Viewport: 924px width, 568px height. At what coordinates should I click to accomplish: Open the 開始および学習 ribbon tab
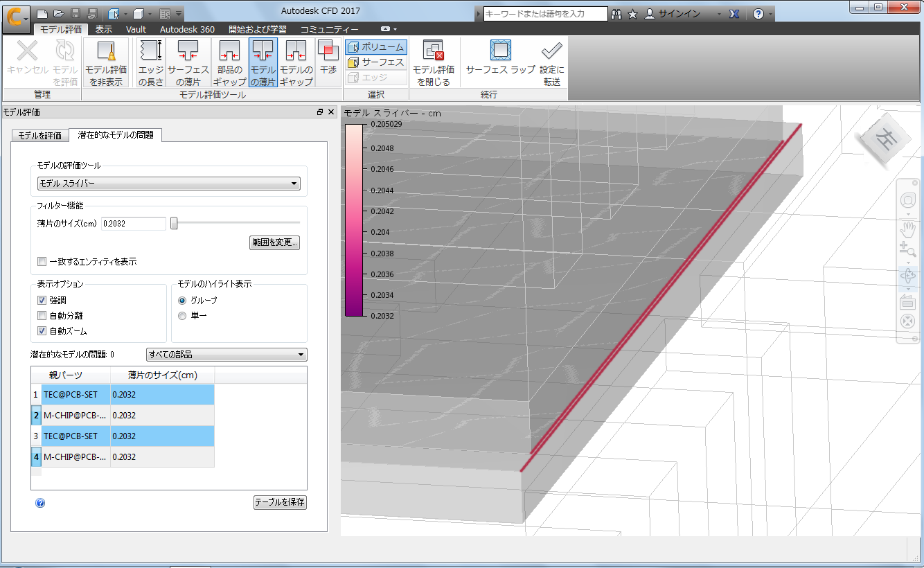(x=258, y=29)
